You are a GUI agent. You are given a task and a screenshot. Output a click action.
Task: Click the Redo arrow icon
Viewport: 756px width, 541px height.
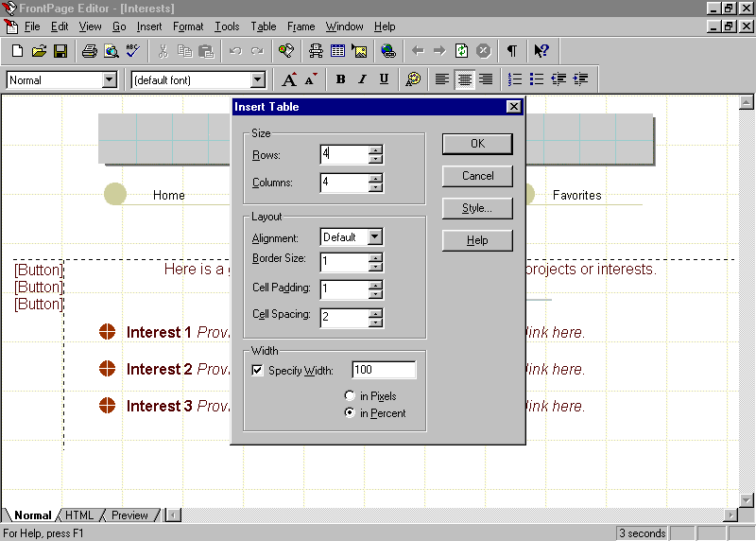[257, 51]
